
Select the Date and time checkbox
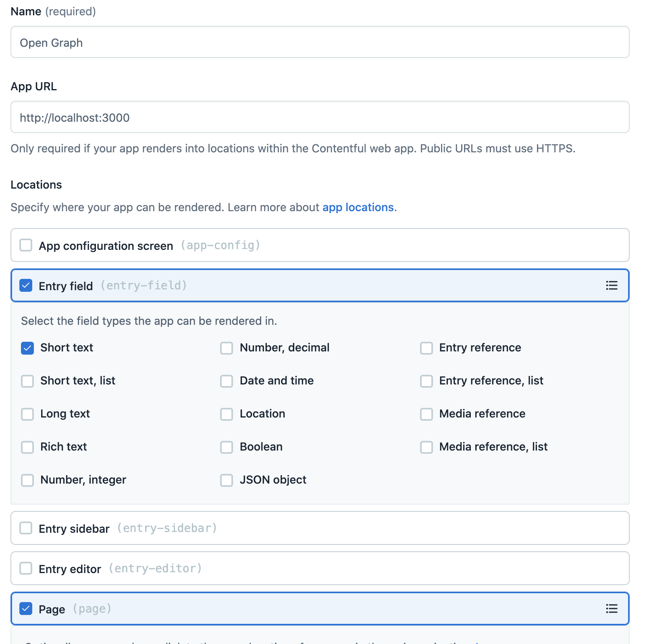point(227,381)
